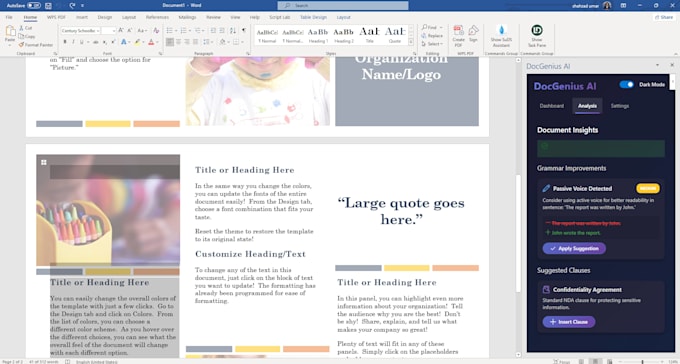Open the font name combo box
Image resolution: width=680 pixels, height=364 pixels.
pyautogui.click(x=80, y=31)
